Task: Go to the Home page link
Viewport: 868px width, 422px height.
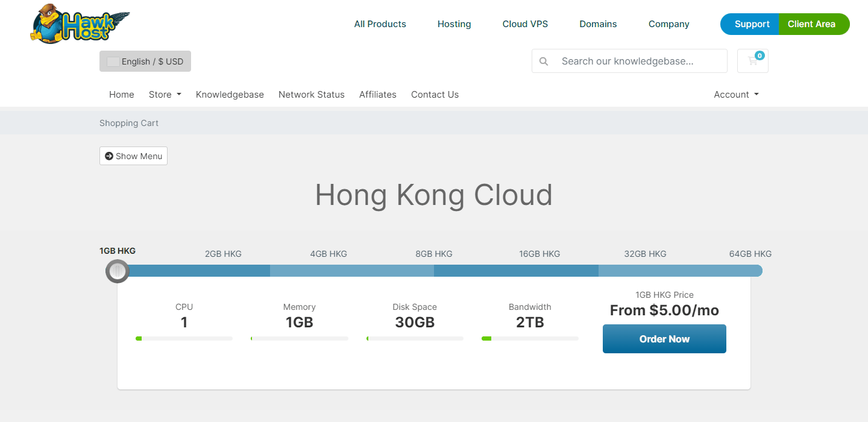Action: 122,95
